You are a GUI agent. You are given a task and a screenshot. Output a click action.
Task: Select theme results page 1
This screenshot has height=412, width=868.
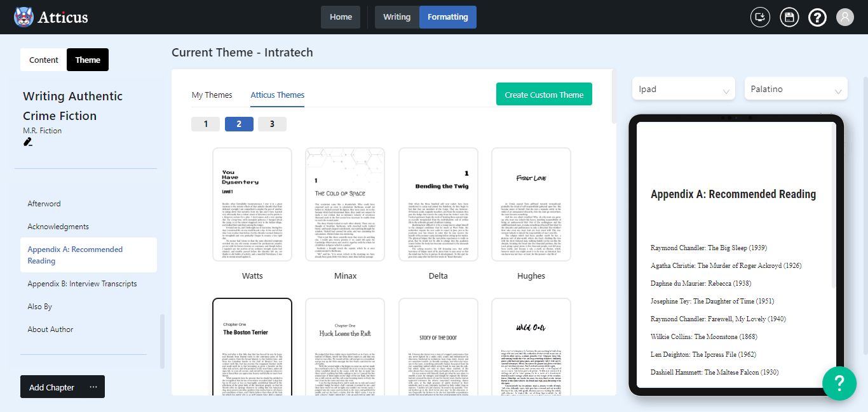[x=205, y=124]
